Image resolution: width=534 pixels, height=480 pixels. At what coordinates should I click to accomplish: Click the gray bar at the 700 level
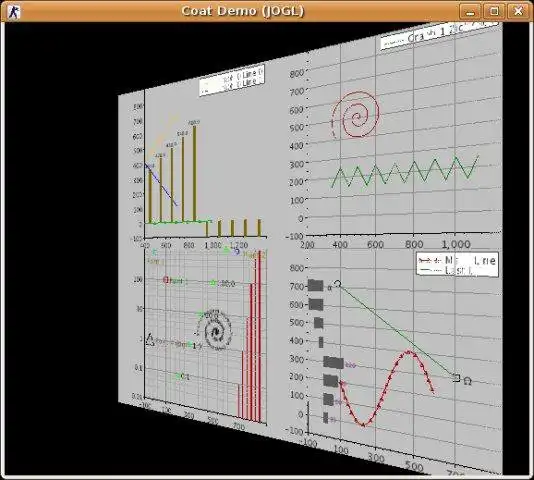click(x=316, y=285)
